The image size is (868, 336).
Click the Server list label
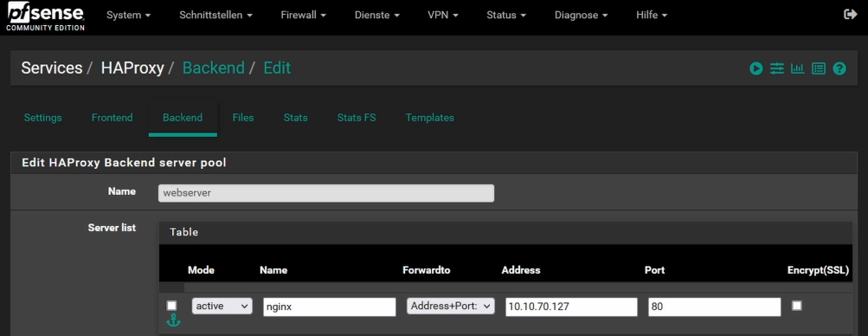coord(112,228)
